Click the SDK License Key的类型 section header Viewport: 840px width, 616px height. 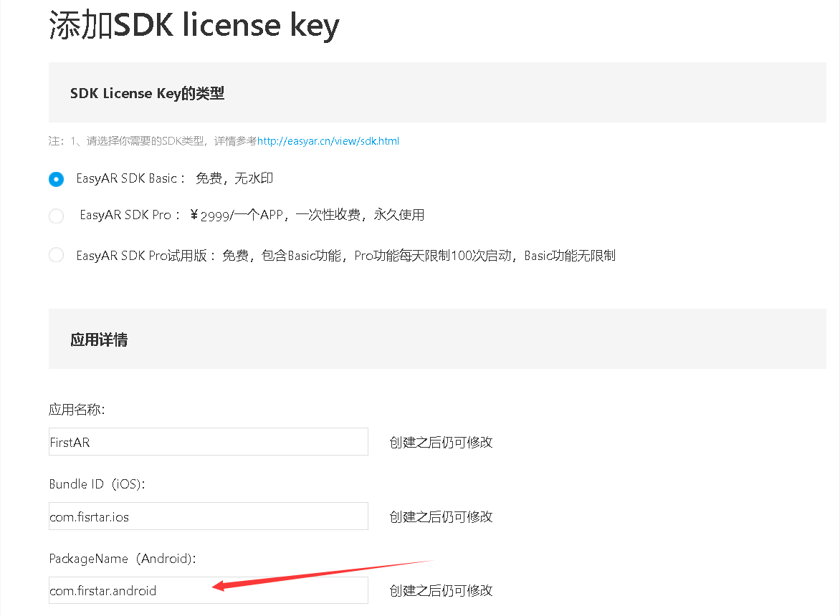point(147,93)
